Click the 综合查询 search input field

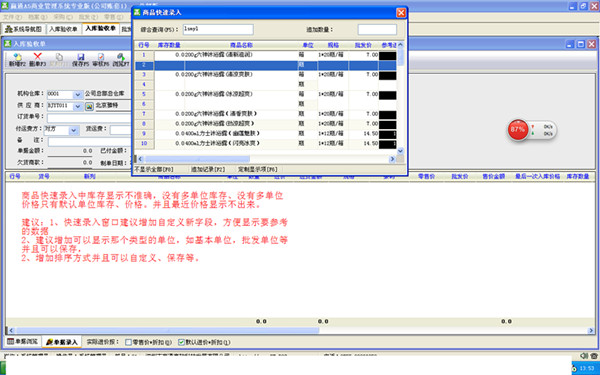(218, 29)
